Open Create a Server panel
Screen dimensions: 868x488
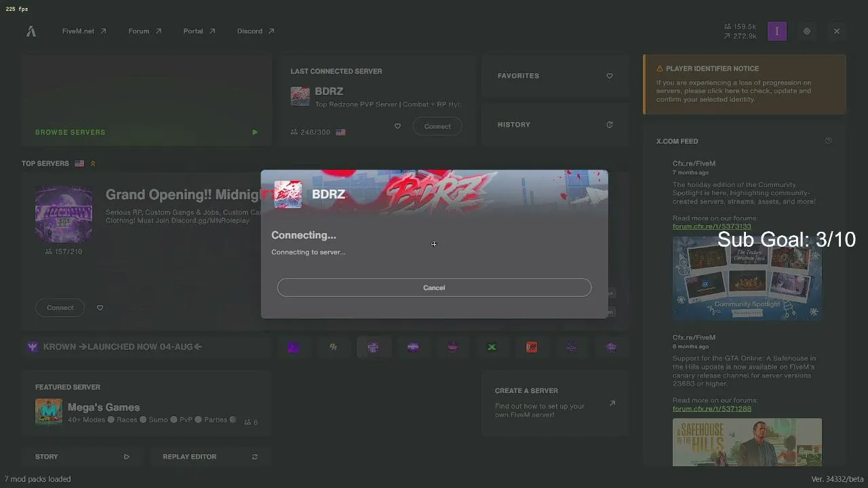coord(555,403)
